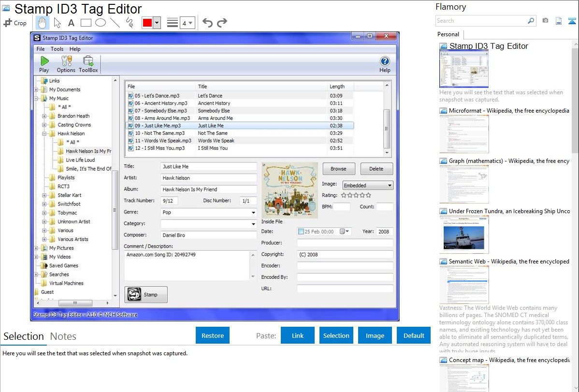Image resolution: width=579 pixels, height=392 pixels.
Task: Open the Microformat Wikipedia snapshot thumbnail
Action: point(464,134)
